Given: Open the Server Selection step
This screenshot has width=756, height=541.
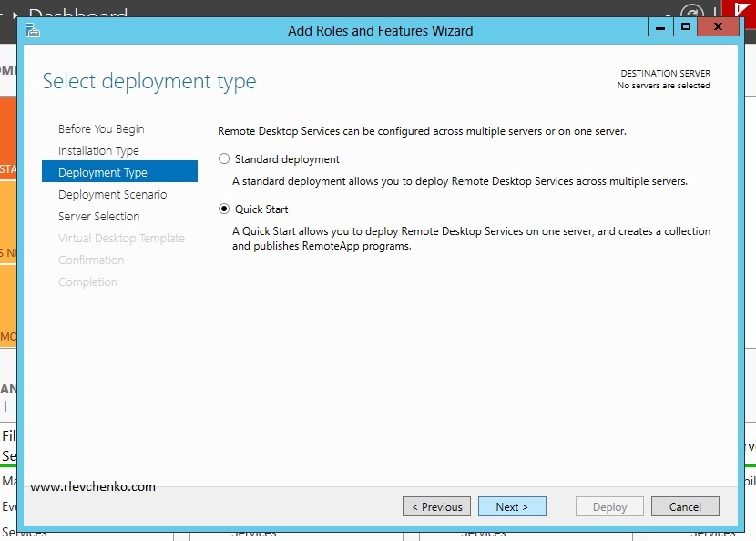Looking at the screenshot, I should pos(98,217).
